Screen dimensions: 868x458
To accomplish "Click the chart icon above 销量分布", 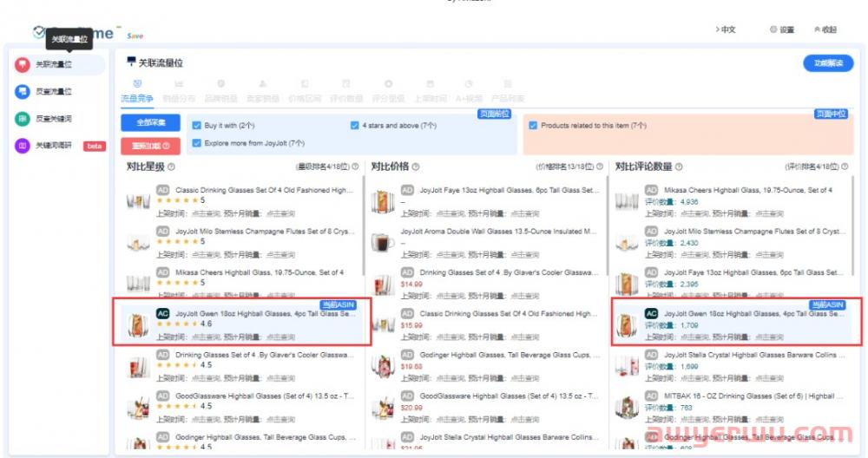I will [x=179, y=83].
